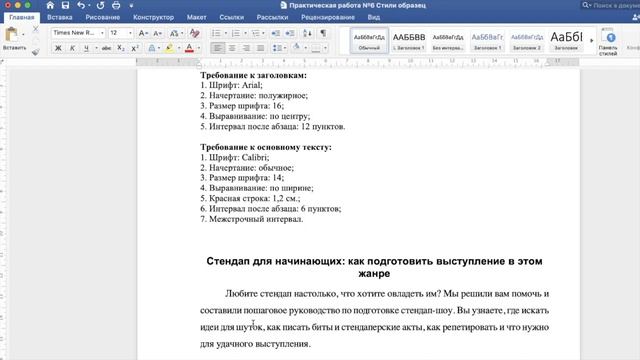Viewport: 640px width, 360px height.
Task: Apply the Без интервала style
Action: [448, 40]
